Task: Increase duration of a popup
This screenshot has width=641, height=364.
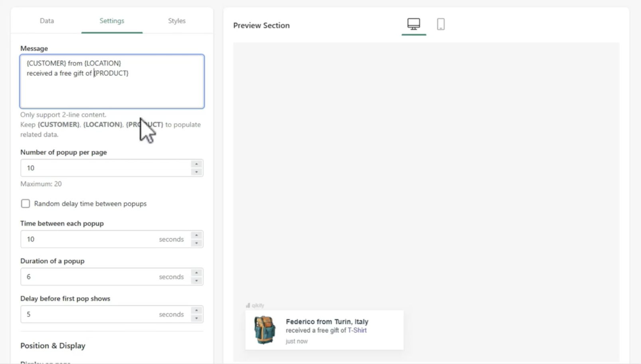Action: 196,273
